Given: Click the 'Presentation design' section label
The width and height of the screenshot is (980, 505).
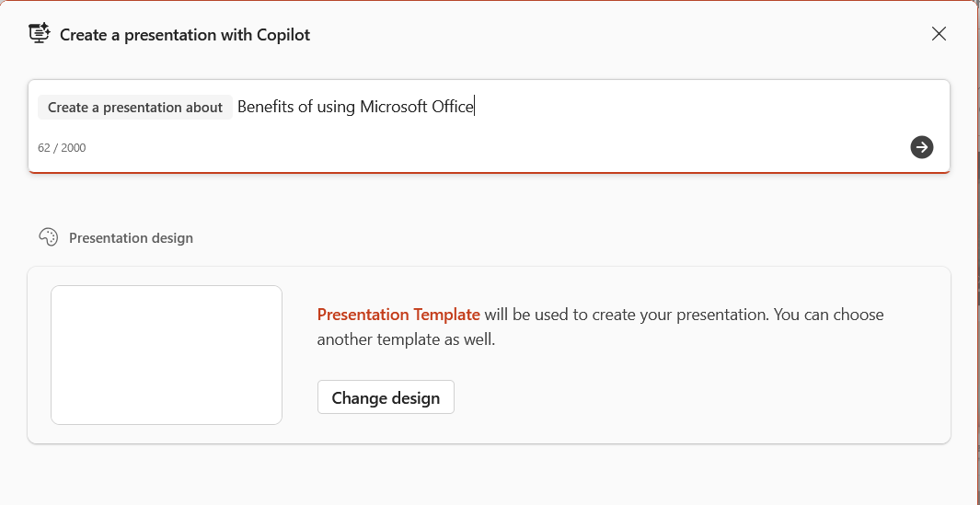Looking at the screenshot, I should 131,238.
